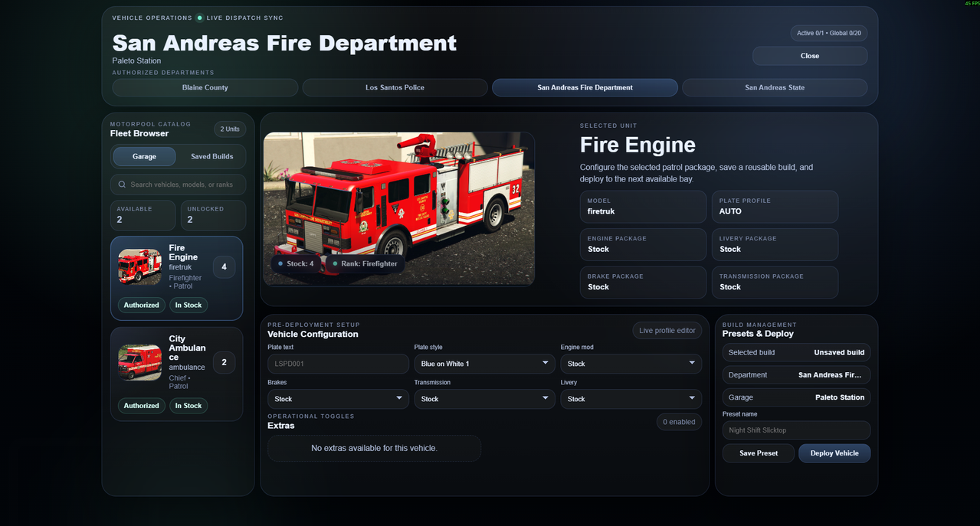Switch to the Blaine County department tab
Screen dimensions: 980x526
(x=205, y=87)
